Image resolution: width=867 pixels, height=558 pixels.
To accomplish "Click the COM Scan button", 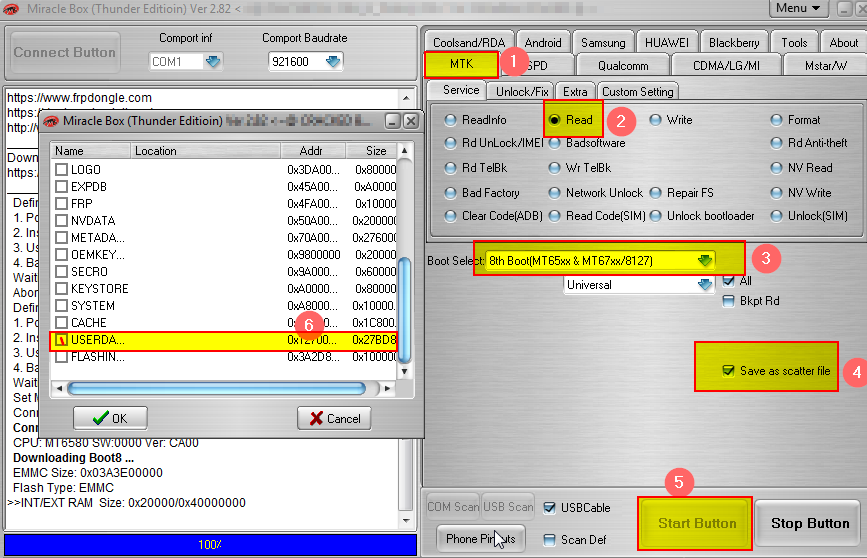I will tap(453, 507).
